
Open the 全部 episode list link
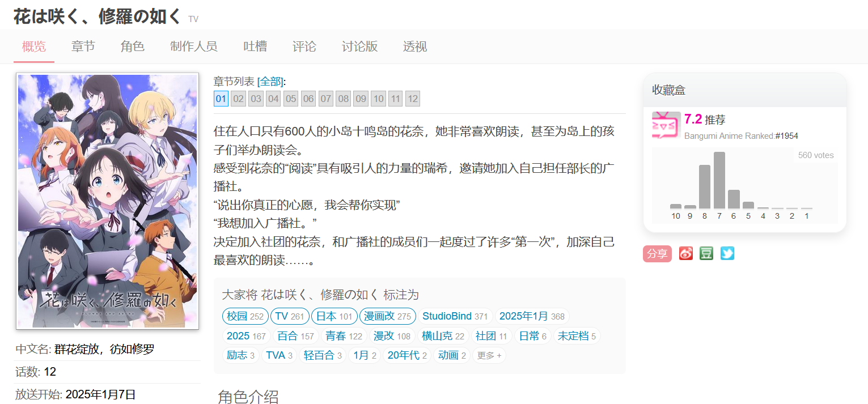[272, 82]
